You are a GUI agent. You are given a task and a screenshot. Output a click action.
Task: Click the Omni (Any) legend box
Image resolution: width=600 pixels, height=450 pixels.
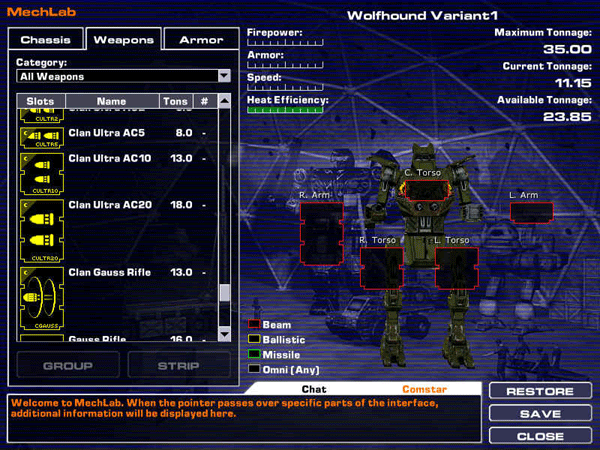(254, 369)
